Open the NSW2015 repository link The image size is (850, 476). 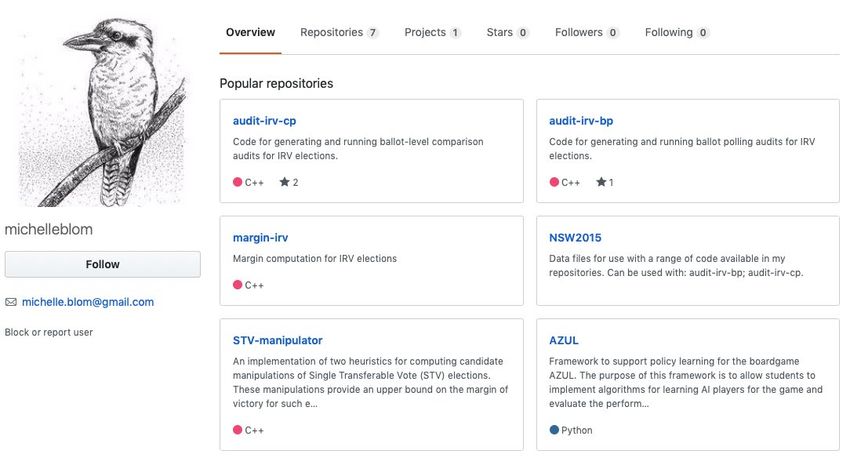click(575, 237)
